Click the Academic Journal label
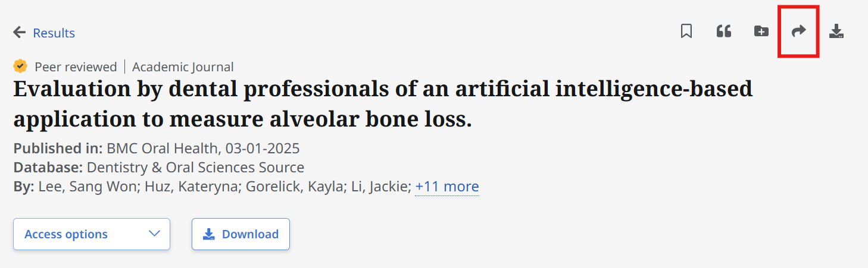This screenshot has height=268, width=868. 183,67
